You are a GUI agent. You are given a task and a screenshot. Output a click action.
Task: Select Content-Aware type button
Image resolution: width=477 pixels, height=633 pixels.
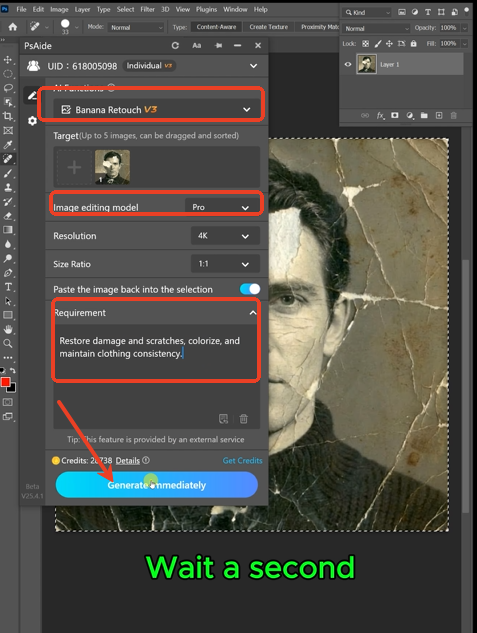pyautogui.click(x=216, y=27)
